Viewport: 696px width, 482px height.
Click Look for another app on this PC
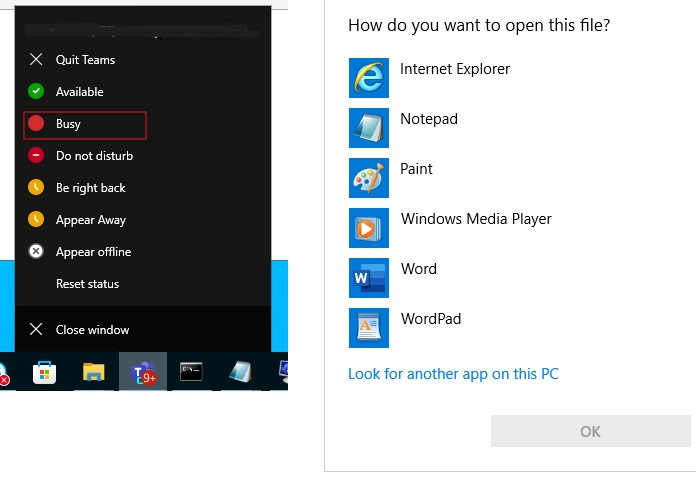click(x=453, y=374)
